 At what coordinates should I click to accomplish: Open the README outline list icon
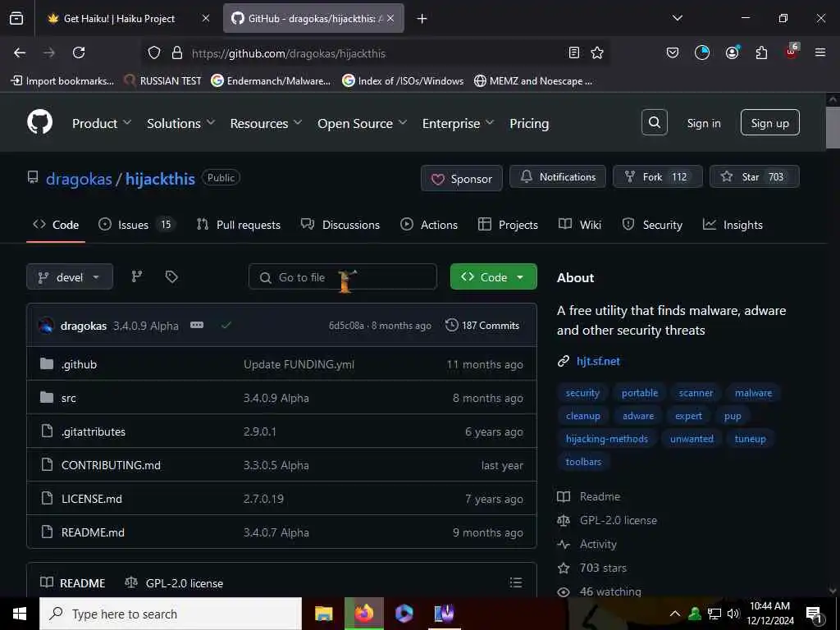coord(516,582)
